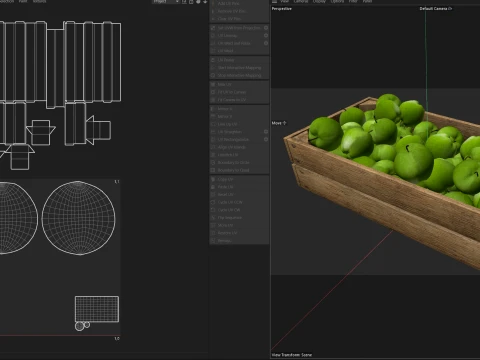Start Interactive Mapping

tap(239, 68)
